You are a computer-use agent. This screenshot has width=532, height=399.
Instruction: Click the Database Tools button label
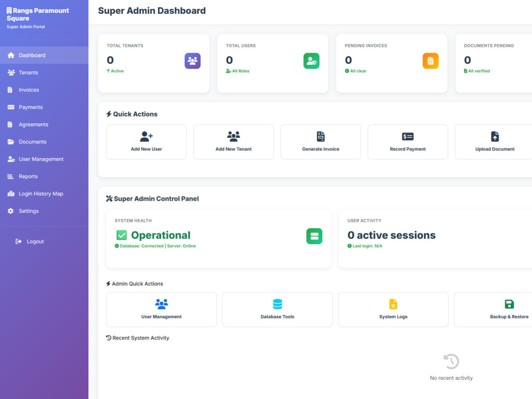tap(278, 317)
